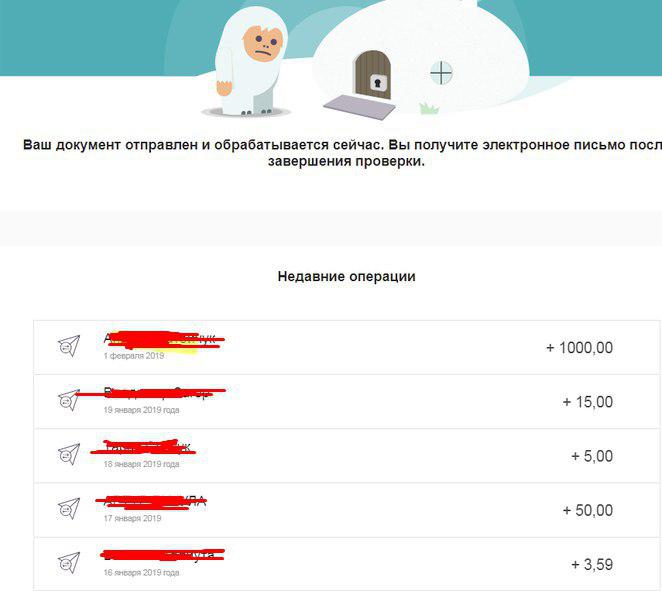Viewport: 662px width, 591px height.
Task: Click the locked door on the igloo
Action: 373,75
